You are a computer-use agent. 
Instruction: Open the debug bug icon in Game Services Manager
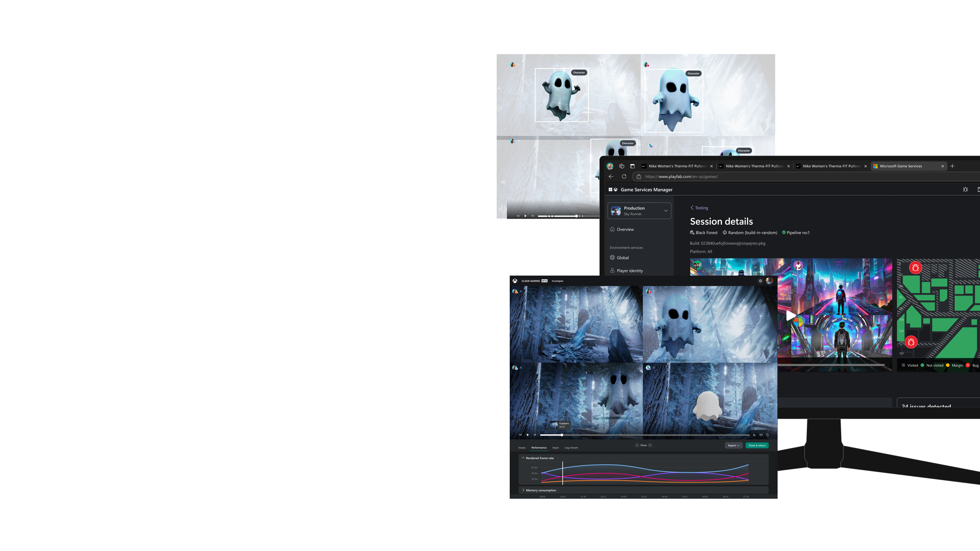965,189
